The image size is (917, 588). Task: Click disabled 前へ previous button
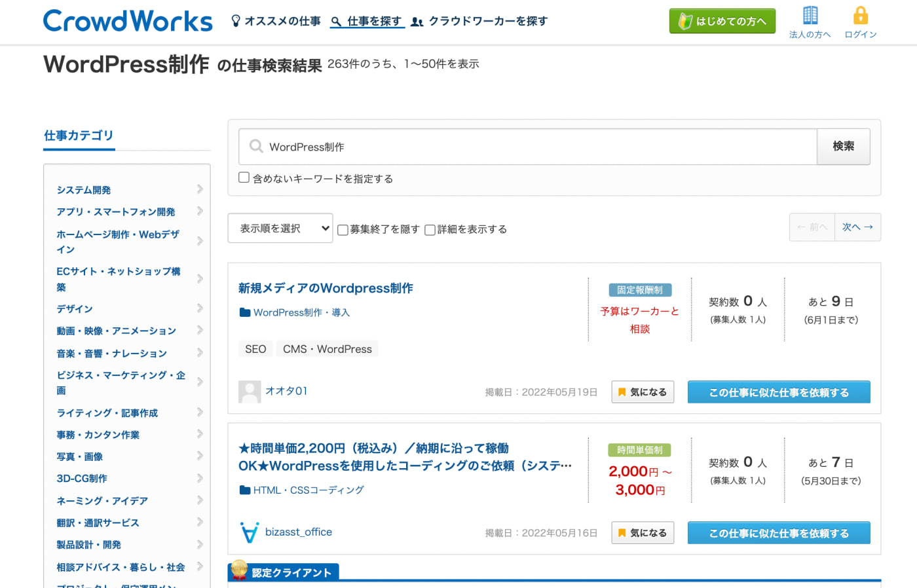(x=812, y=227)
